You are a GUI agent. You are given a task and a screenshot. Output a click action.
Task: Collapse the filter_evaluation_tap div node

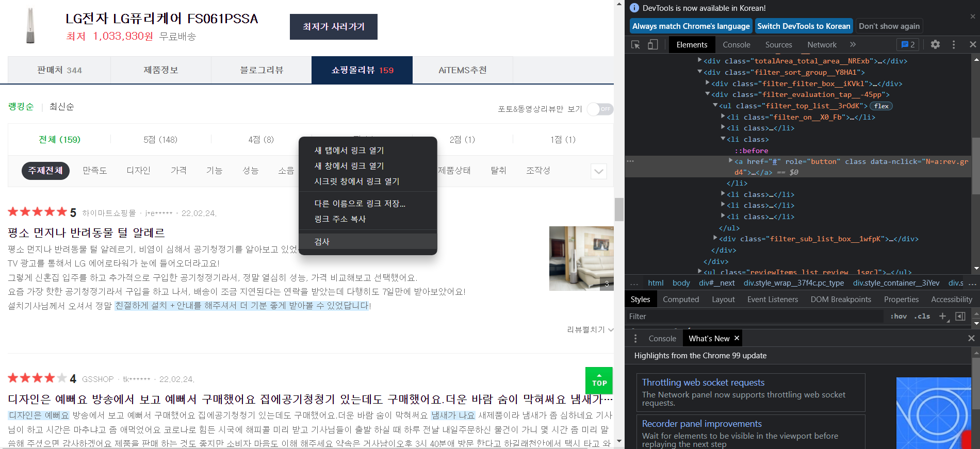pos(708,94)
